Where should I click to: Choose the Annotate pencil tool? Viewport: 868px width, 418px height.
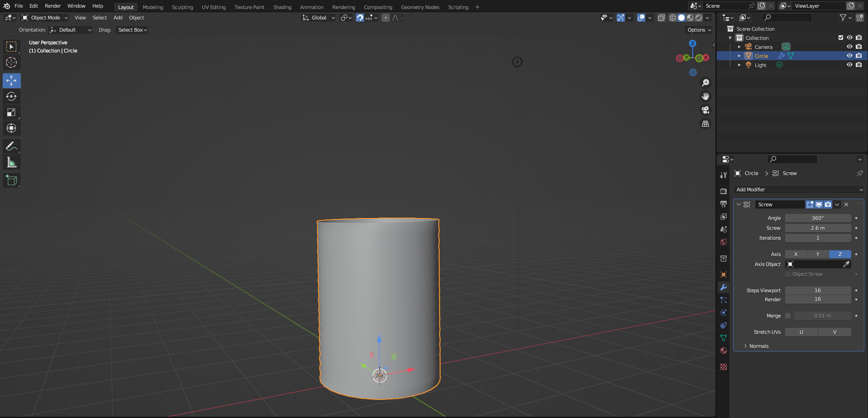11,147
